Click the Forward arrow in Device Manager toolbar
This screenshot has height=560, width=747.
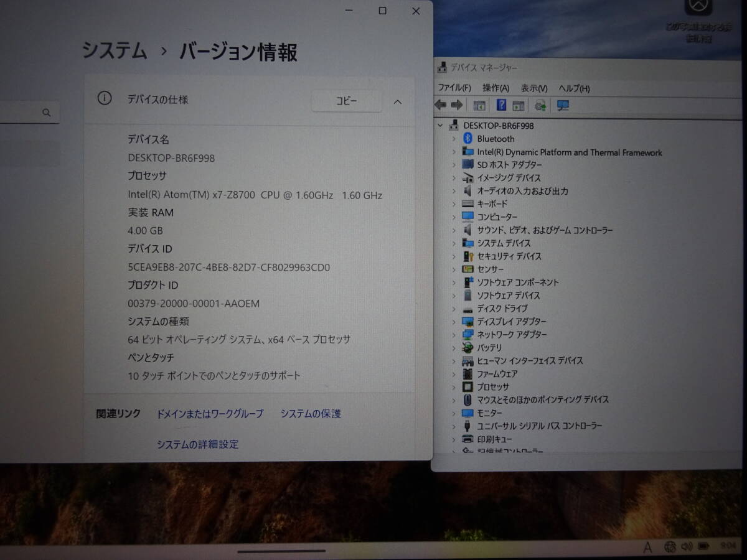pyautogui.click(x=457, y=105)
